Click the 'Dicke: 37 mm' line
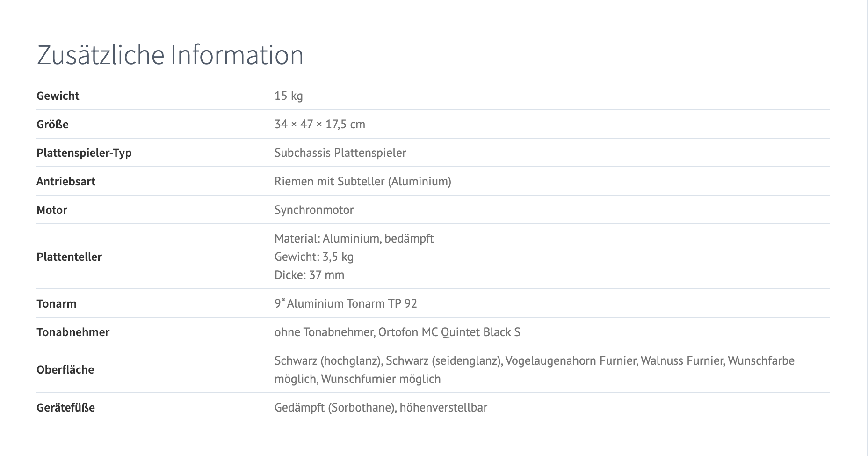The width and height of the screenshot is (868, 456). [309, 275]
